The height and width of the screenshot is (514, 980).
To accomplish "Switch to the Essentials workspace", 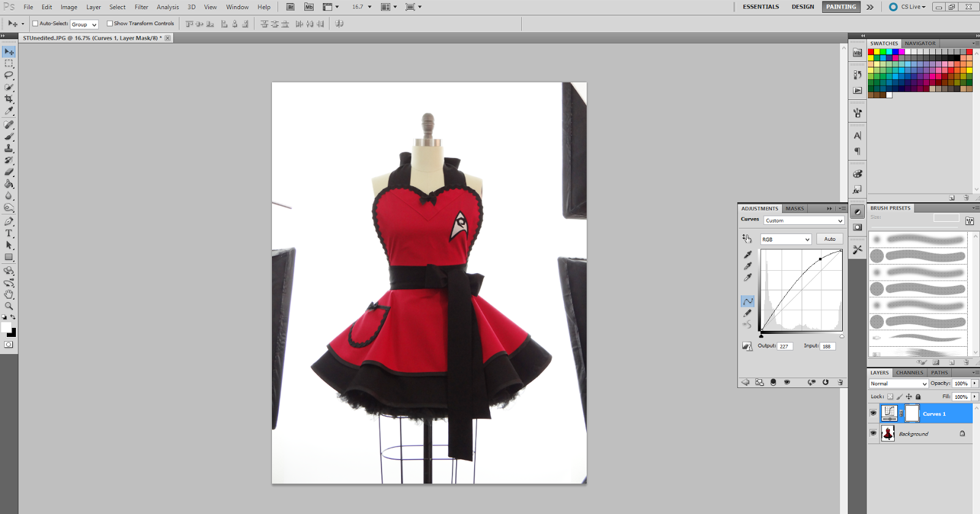I will (761, 7).
